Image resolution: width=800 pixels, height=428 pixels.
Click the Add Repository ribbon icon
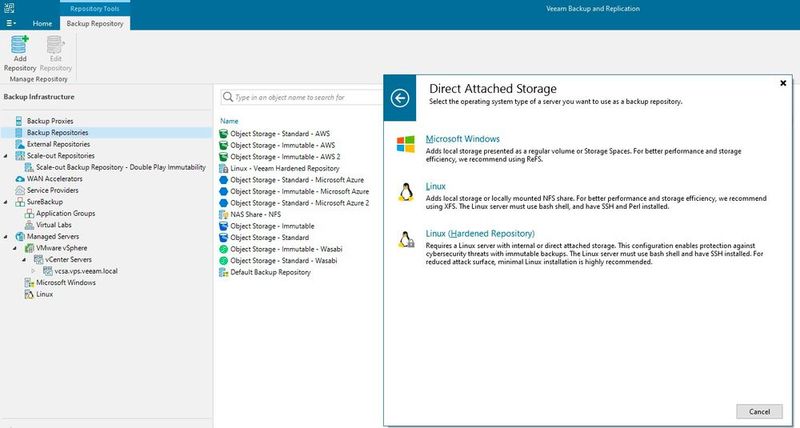point(20,45)
